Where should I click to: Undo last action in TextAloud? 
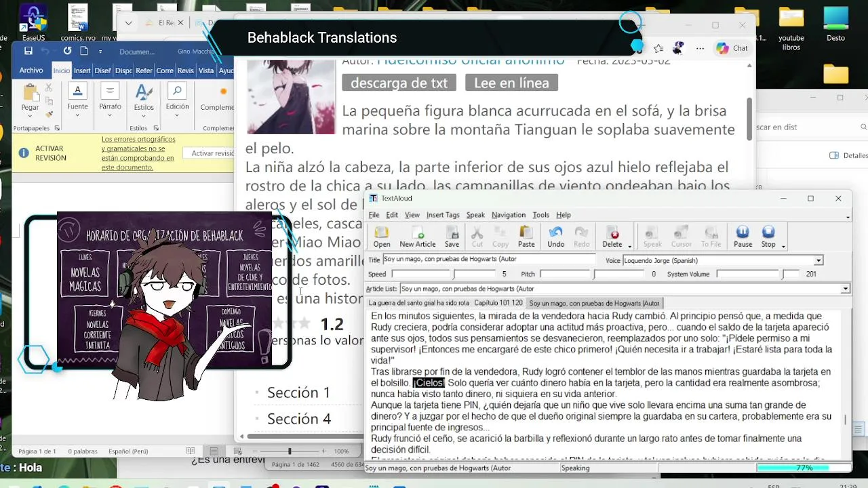tap(555, 236)
